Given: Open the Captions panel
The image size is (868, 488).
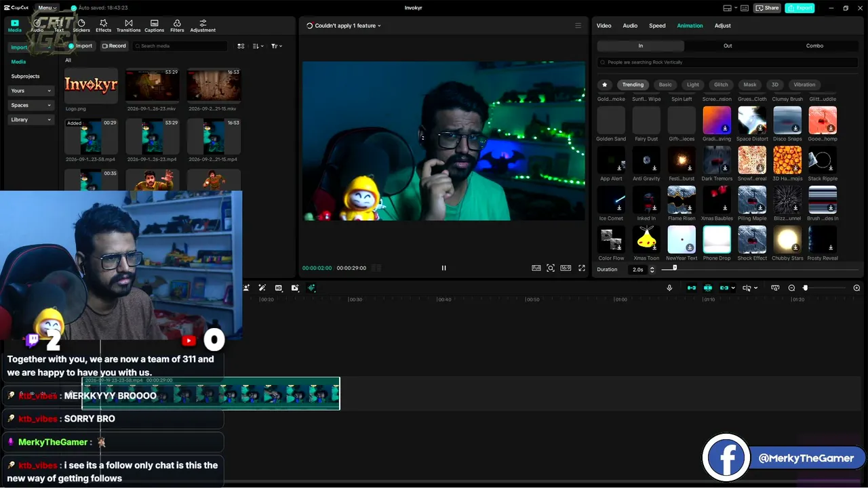Looking at the screenshot, I should [x=154, y=26].
